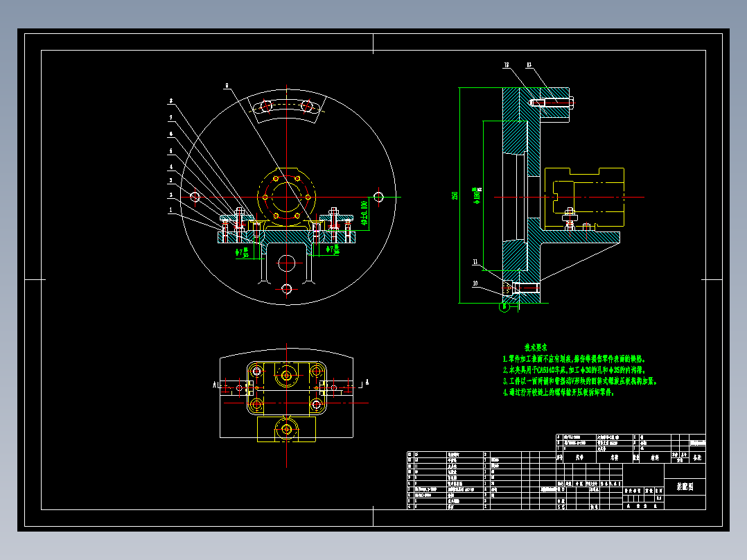Select technical requirement line 3 text
747x560 pixels.
tap(580, 381)
